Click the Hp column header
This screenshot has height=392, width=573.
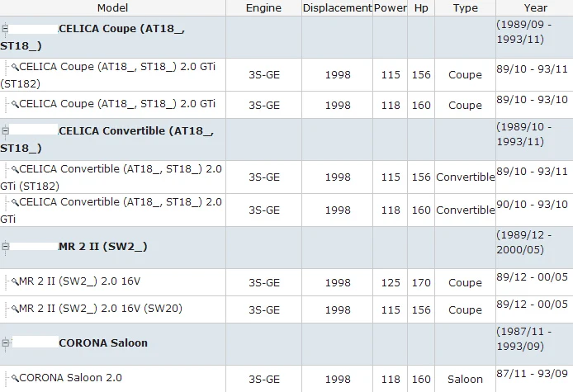pyautogui.click(x=421, y=7)
